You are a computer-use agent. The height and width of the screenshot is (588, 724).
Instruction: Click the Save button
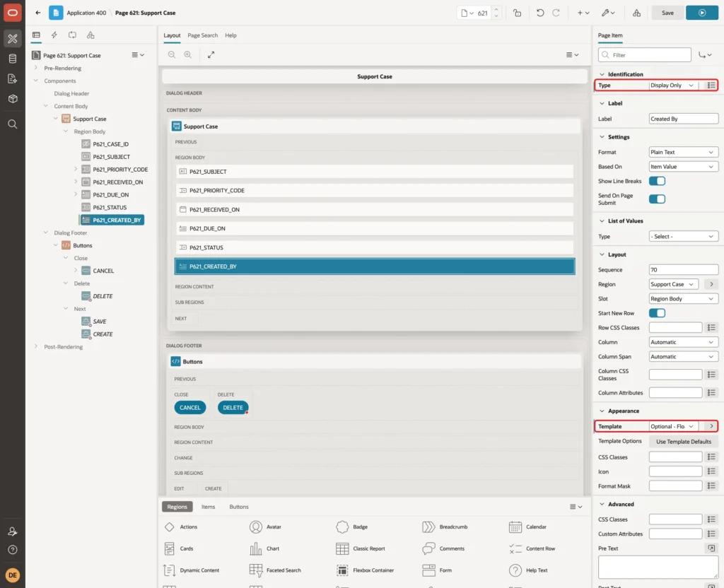point(667,13)
